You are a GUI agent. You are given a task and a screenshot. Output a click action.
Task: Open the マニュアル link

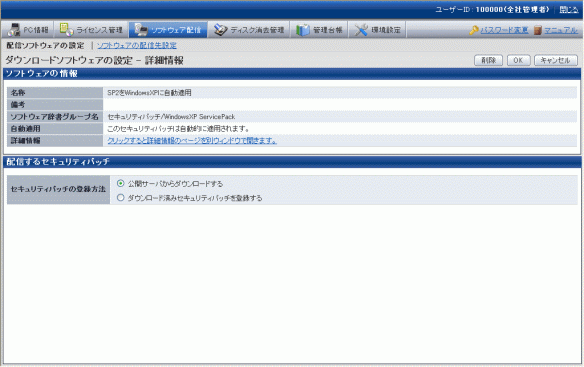561,30
